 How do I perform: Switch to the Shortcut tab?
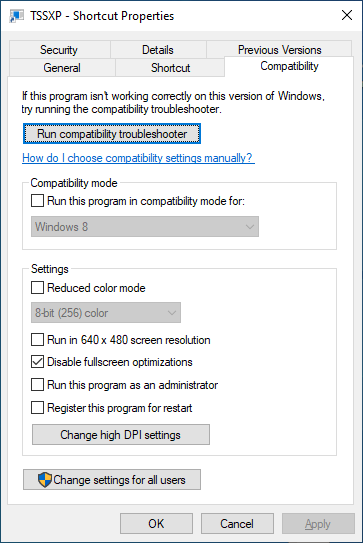pos(170,68)
